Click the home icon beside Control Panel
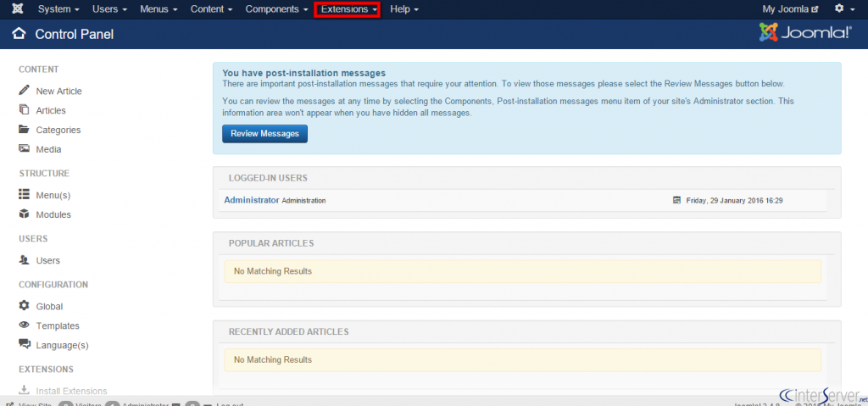The image size is (868, 406). click(x=19, y=34)
